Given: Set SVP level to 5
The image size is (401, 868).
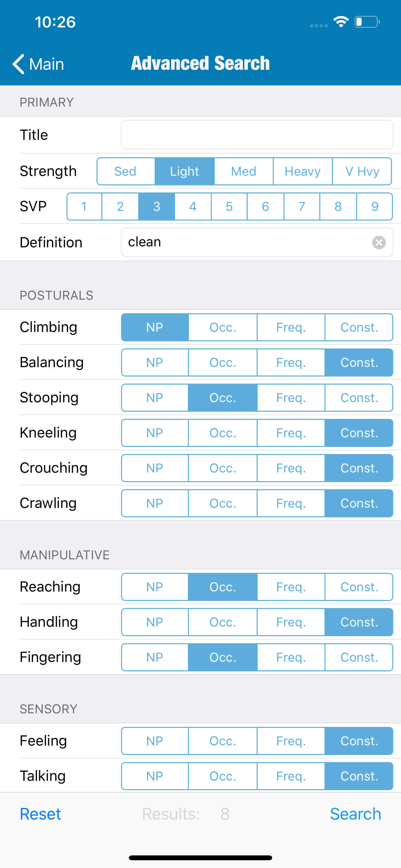Looking at the screenshot, I should coord(229,207).
